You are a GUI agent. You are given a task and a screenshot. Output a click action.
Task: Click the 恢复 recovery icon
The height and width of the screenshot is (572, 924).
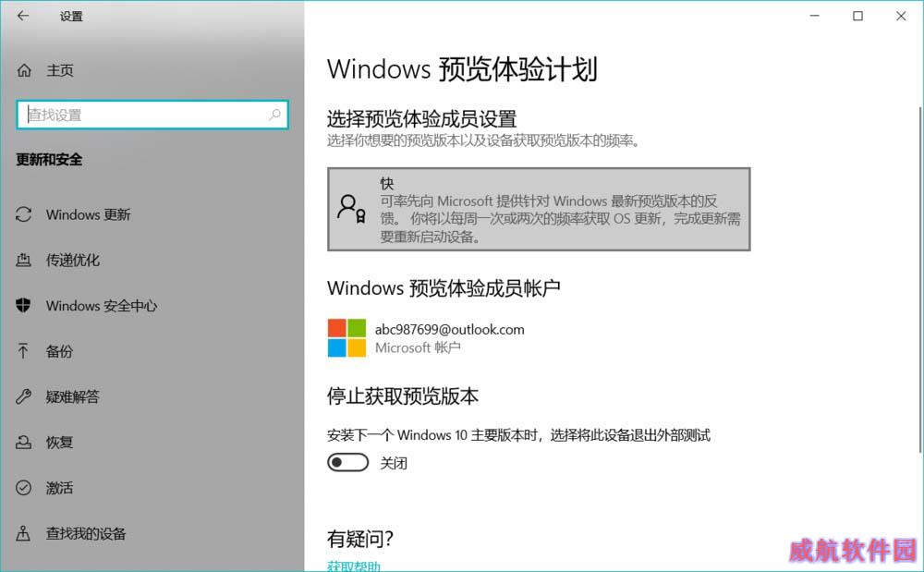(24, 442)
